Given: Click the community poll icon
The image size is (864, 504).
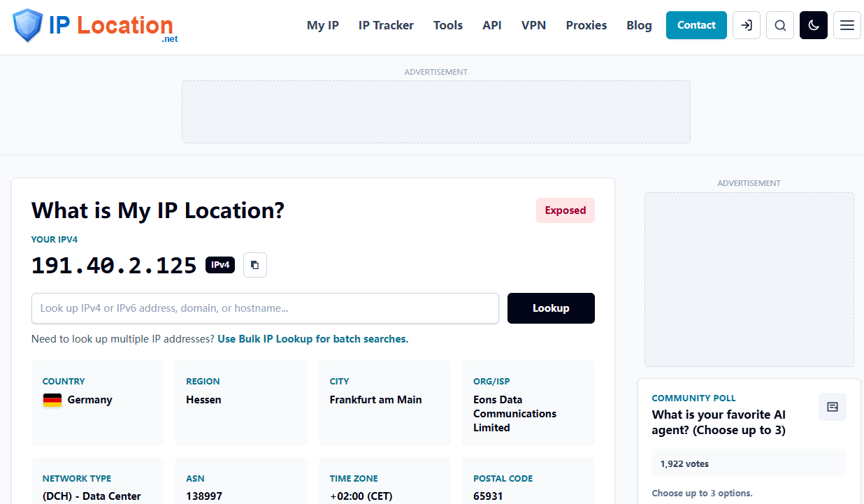Looking at the screenshot, I should coord(833,407).
